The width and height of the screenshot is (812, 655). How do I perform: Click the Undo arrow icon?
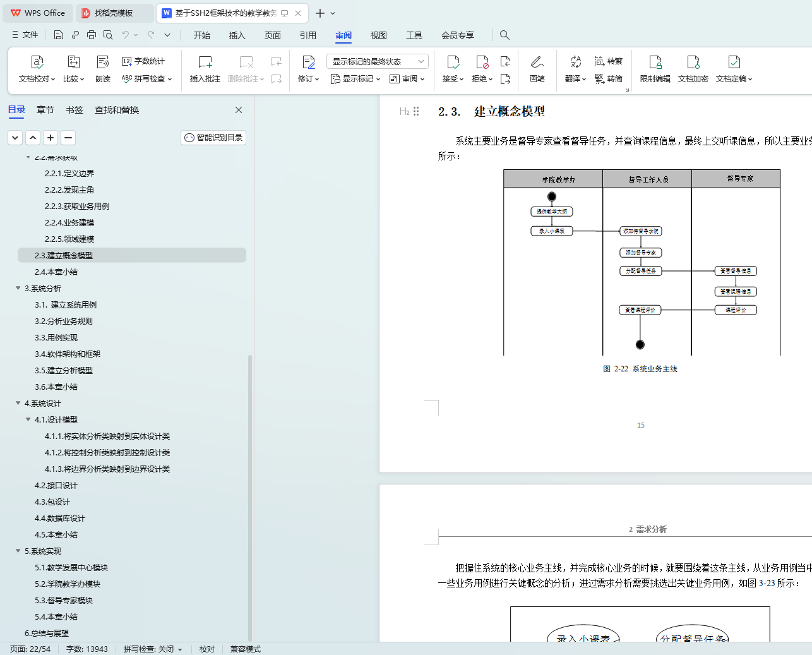[x=126, y=35]
